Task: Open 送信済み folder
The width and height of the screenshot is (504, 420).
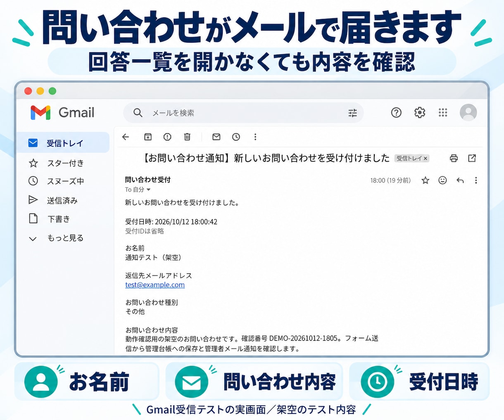Action: tap(53, 200)
